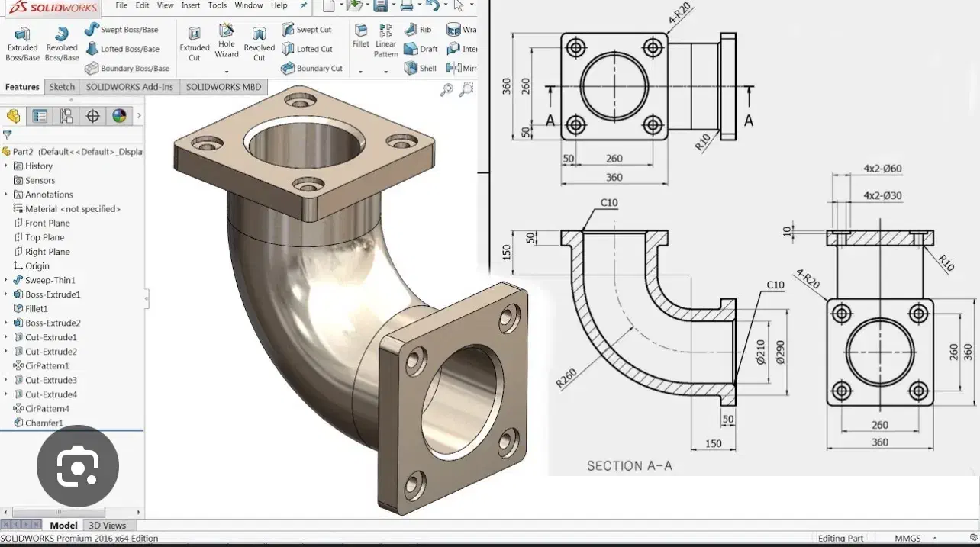The height and width of the screenshot is (547, 980).
Task: Select Chamfer1 in the feature tree
Action: point(38,423)
